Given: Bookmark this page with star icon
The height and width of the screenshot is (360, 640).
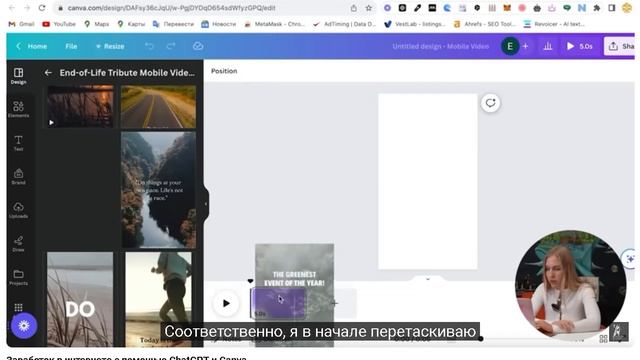Looking at the screenshot, I should pos(369,8).
